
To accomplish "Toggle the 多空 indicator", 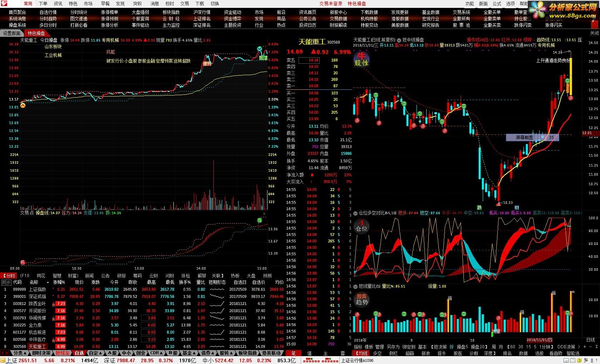I will (377, 353).
